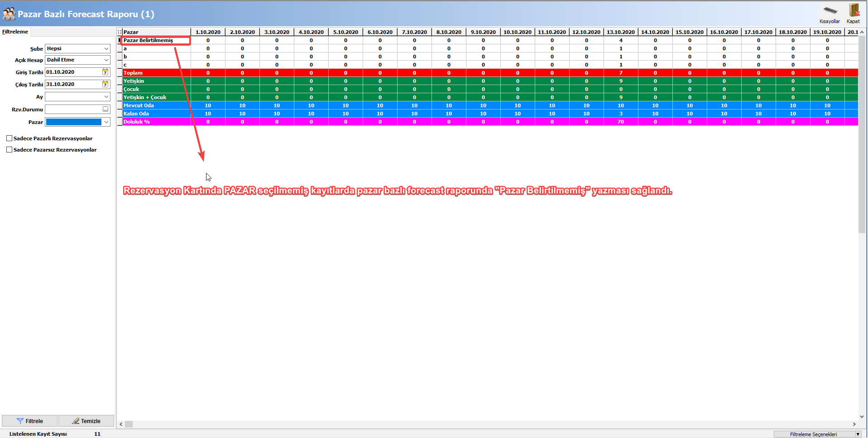Switch to the Filtreleme tab

pos(15,32)
